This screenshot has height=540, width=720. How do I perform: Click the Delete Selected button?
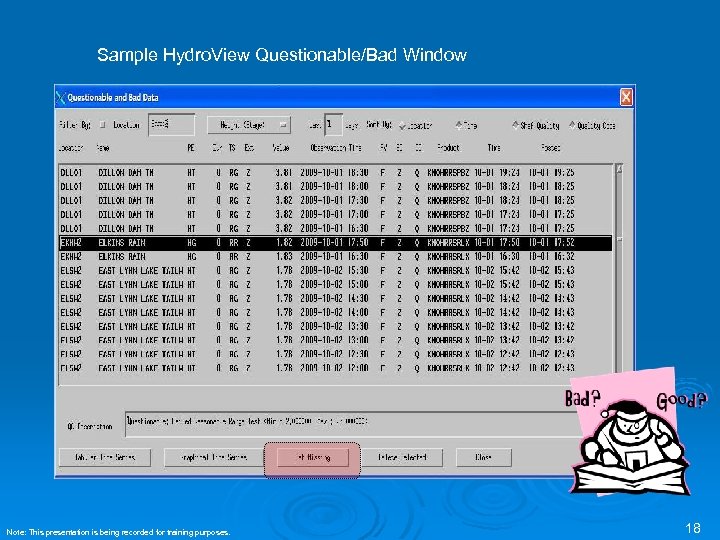tap(402, 457)
